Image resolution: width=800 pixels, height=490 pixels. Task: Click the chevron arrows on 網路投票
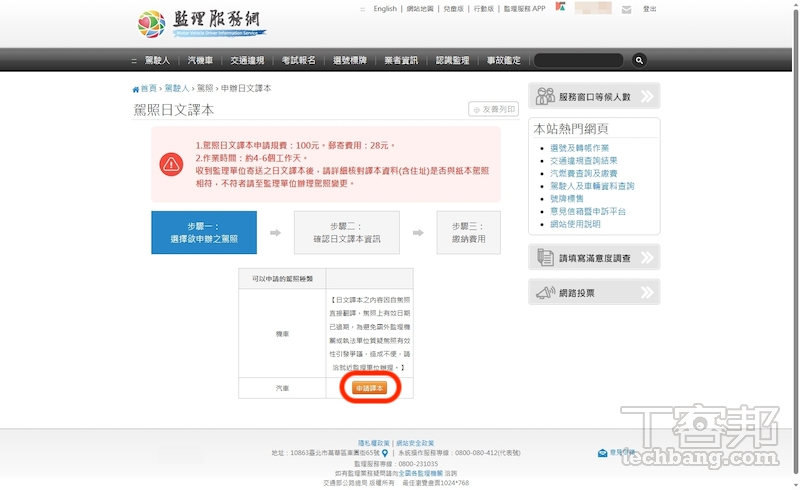[647, 292]
